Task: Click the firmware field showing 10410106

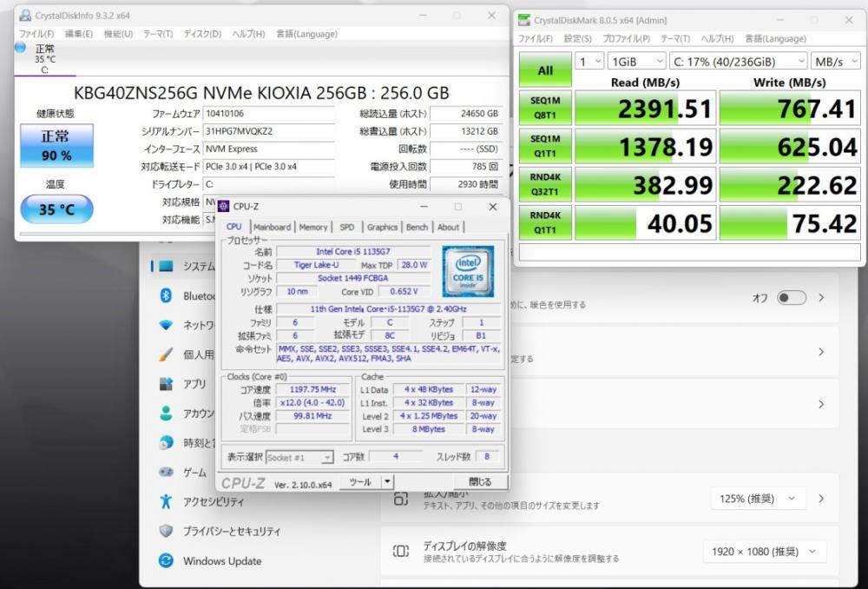Action: click(x=268, y=114)
